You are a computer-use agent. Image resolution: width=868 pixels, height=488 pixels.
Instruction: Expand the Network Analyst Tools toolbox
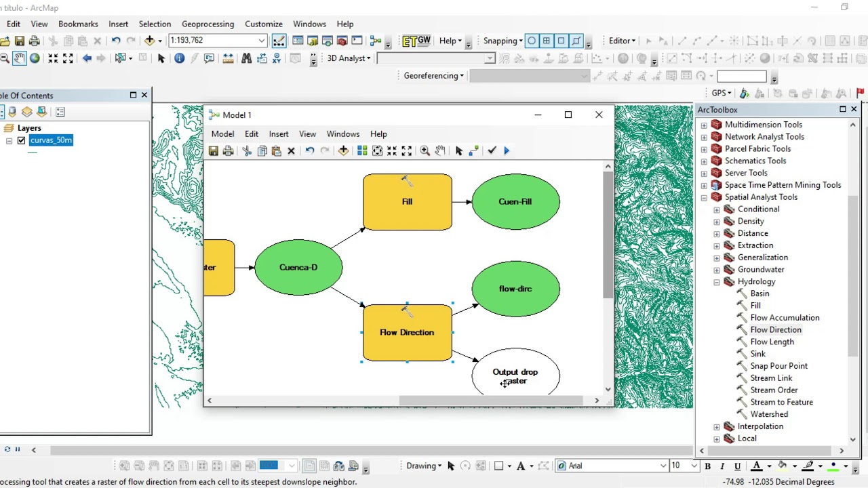click(x=704, y=137)
